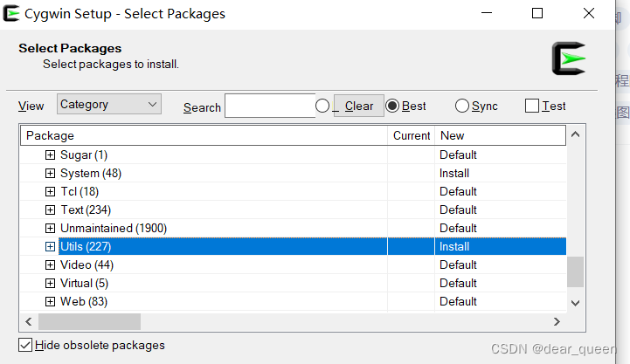Enable the Test checkbox

532,106
